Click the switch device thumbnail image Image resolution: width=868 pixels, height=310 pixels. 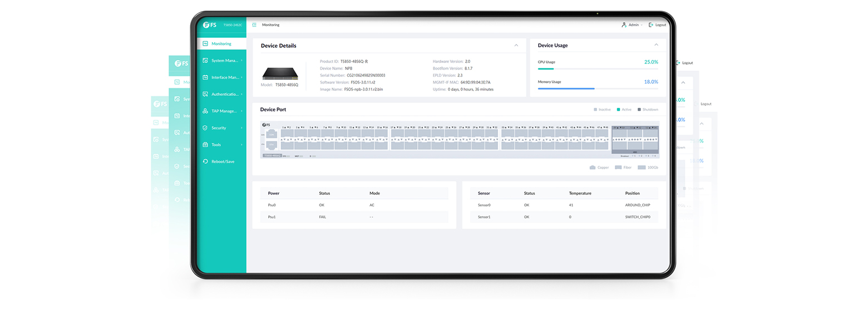pos(280,73)
